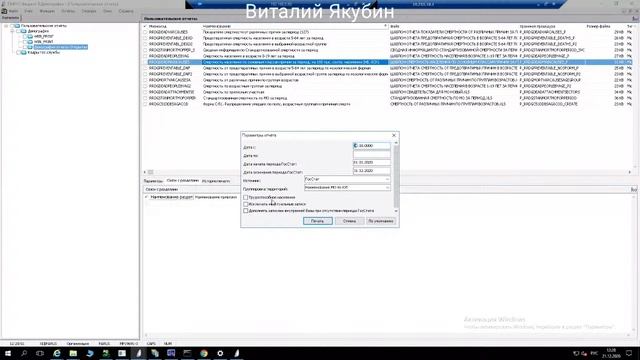Open the Отчёты menu
Viewport: 640px width, 360px height.
[x=68, y=11]
